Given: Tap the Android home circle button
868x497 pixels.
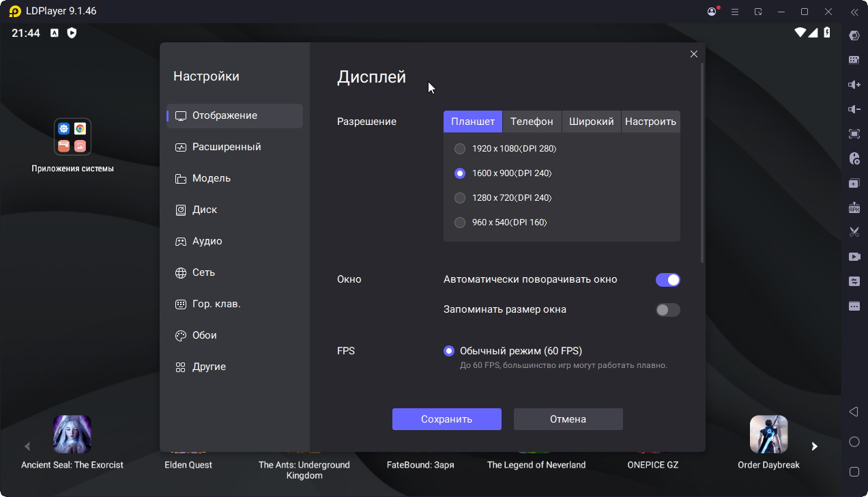Looking at the screenshot, I should [854, 442].
